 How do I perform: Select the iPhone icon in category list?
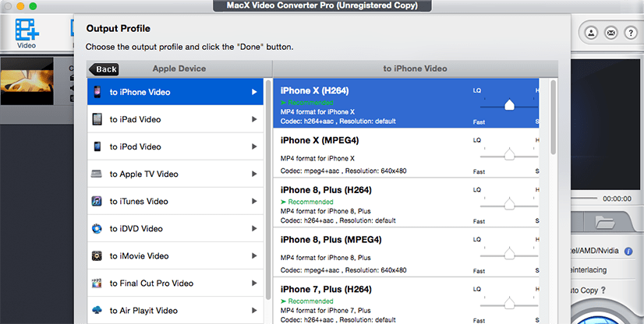pos(97,92)
